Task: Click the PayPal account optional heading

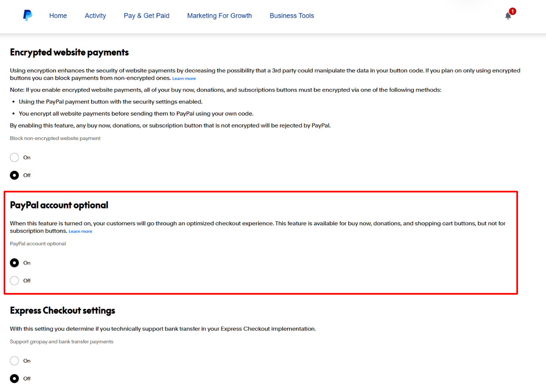Action: tap(59, 205)
